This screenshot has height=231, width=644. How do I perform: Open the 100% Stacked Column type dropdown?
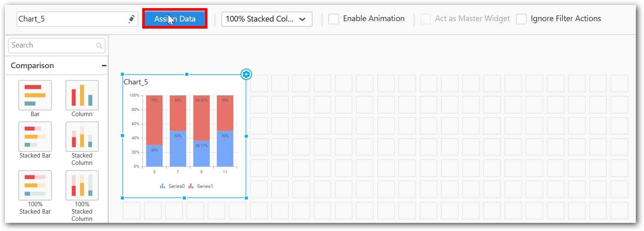point(267,19)
